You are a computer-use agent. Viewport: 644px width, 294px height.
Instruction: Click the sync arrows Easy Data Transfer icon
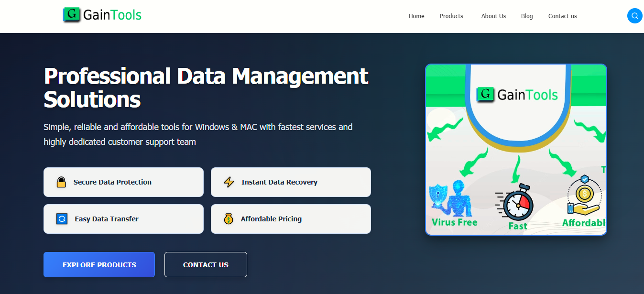pyautogui.click(x=62, y=219)
